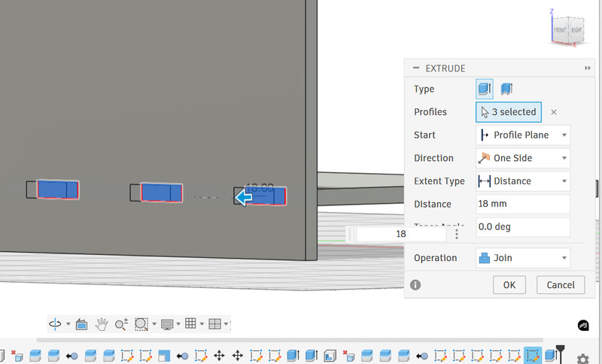Click the FRONT face of the ViewCube
This screenshot has width=602, height=364.
point(560,30)
